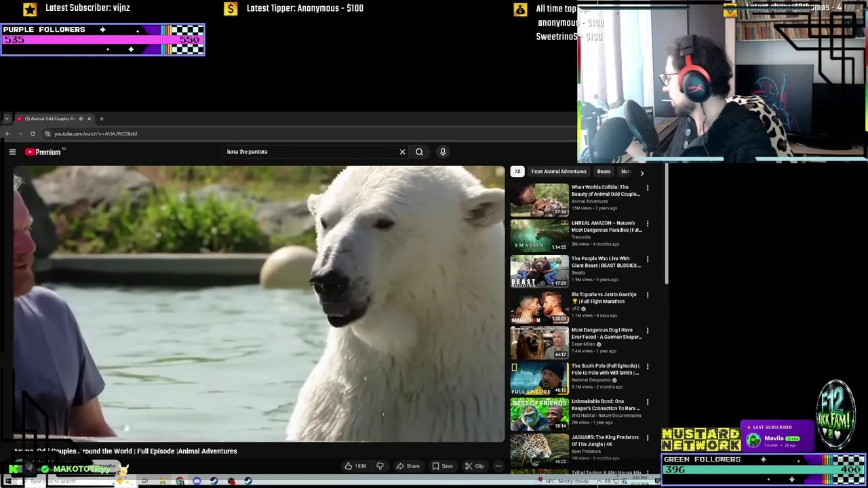Reload the YouTube page

coord(33,134)
